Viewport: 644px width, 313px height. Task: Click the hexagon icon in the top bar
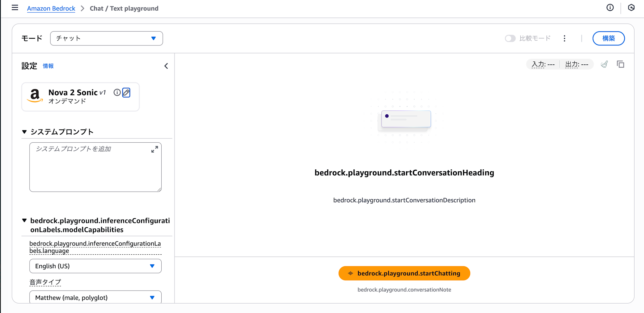pyautogui.click(x=631, y=8)
